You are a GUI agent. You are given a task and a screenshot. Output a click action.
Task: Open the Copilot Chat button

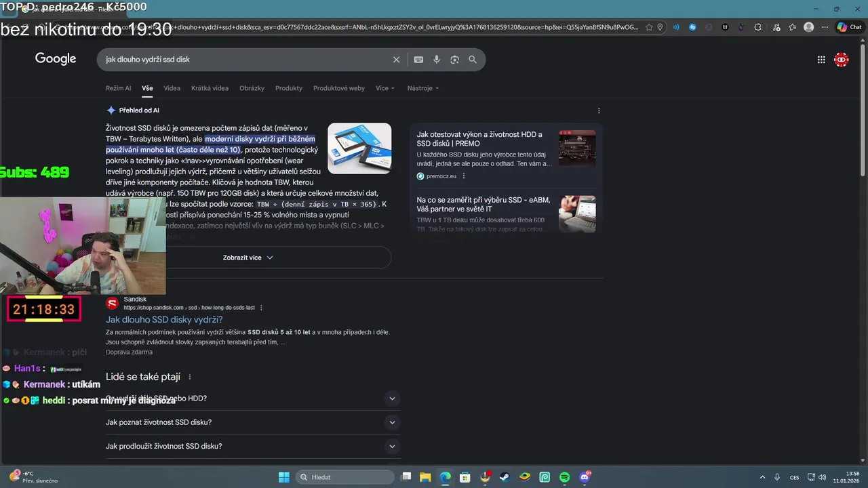(x=850, y=27)
